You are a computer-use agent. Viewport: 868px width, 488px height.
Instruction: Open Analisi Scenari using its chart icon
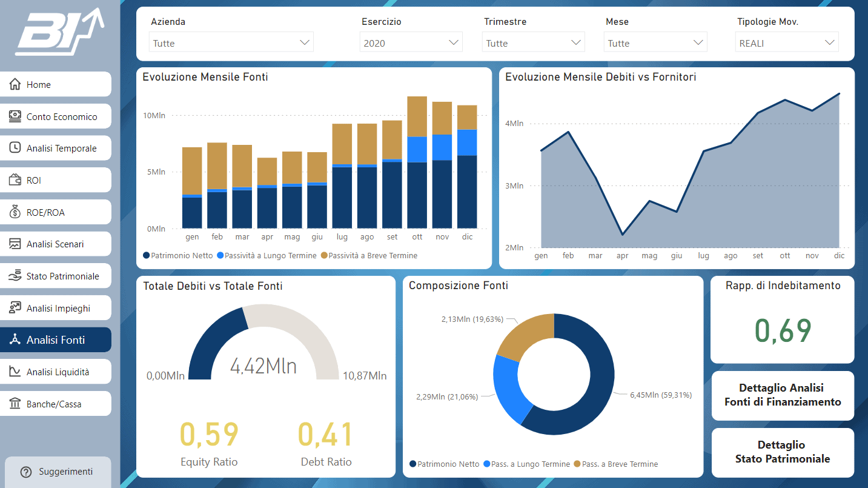(15, 244)
